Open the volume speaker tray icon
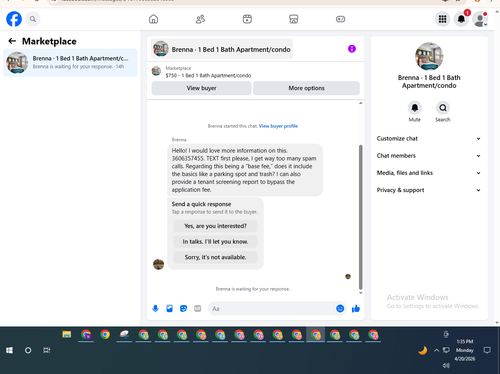Viewport: 500px width, 374px height. click(446, 366)
